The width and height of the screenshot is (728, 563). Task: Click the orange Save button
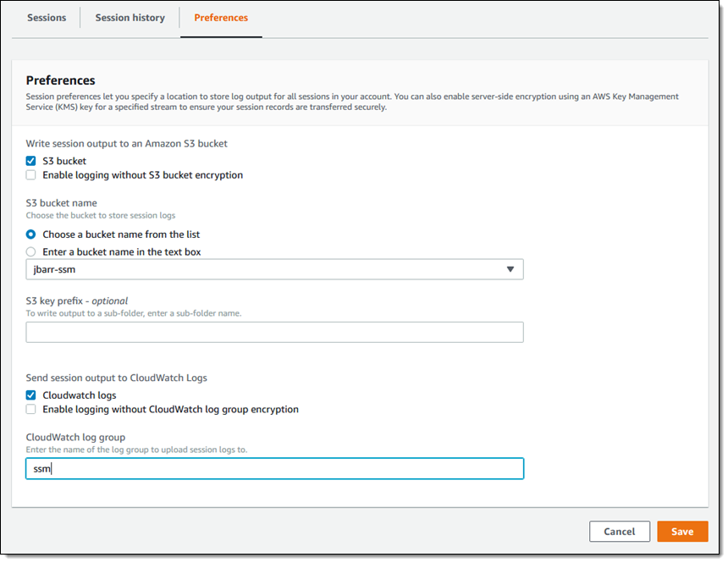[681, 532]
